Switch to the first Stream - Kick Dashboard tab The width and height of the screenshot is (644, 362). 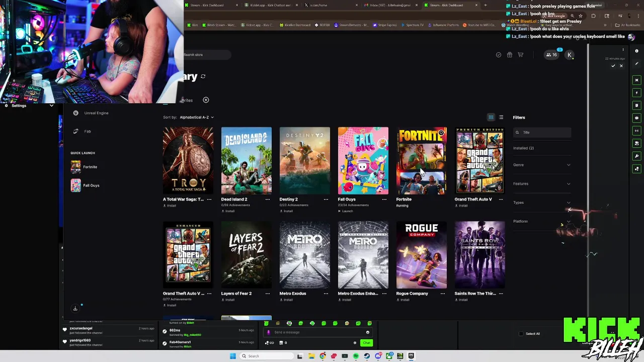tap(211, 5)
